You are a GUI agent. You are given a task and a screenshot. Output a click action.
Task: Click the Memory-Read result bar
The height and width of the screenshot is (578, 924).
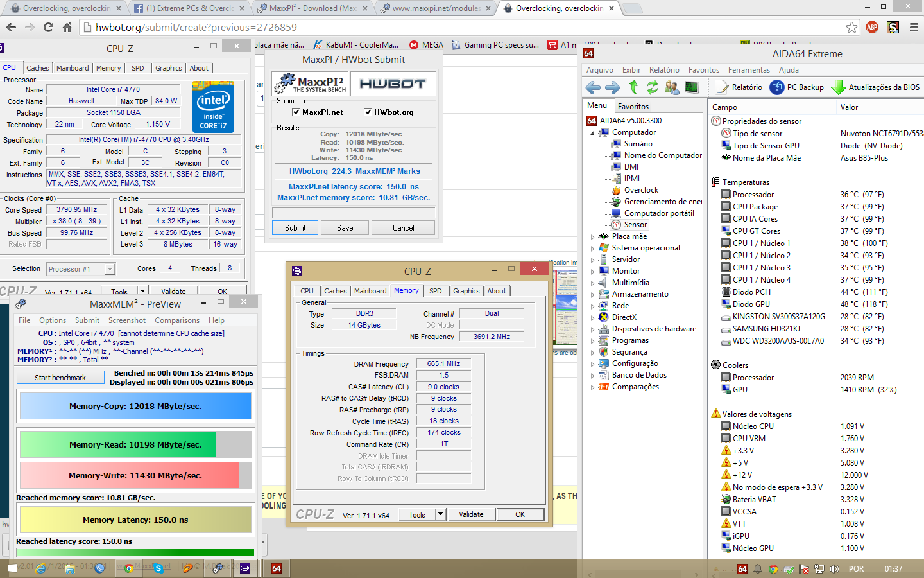click(135, 444)
